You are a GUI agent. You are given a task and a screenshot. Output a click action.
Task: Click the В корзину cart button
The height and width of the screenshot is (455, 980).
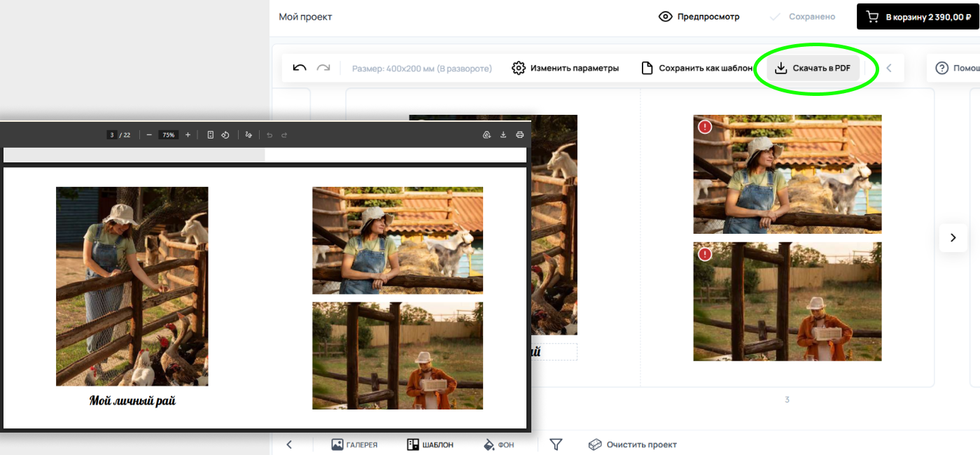point(917,17)
